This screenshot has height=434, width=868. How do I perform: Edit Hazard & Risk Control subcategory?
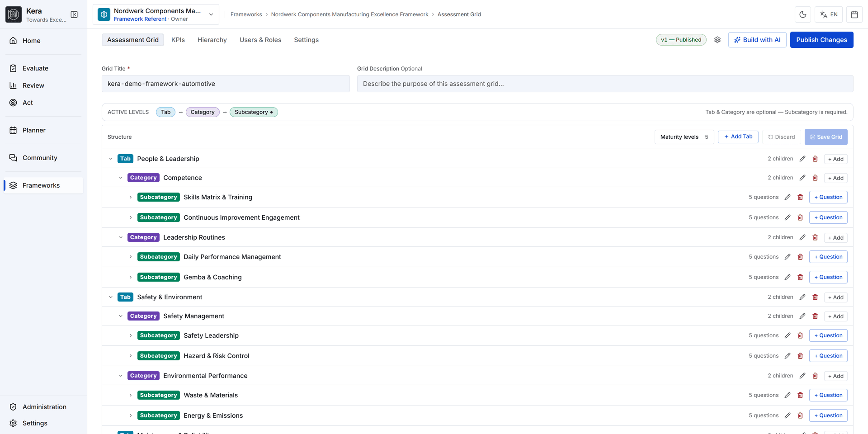[788, 356]
